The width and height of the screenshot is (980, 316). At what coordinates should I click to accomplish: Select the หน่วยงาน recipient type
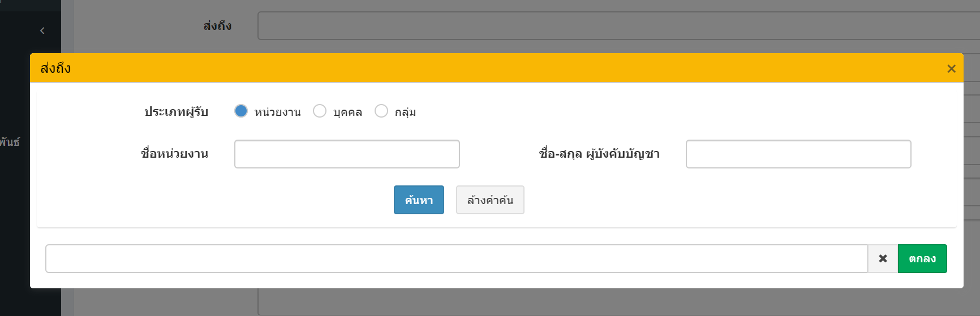click(x=241, y=111)
